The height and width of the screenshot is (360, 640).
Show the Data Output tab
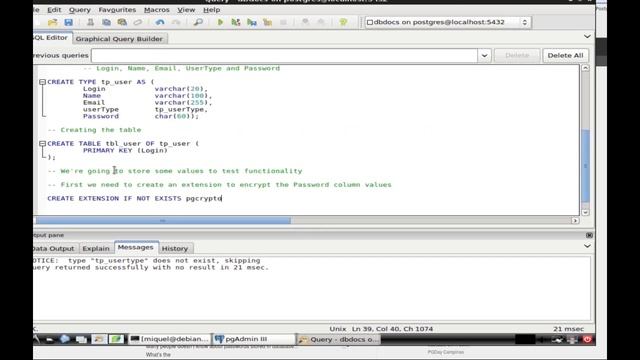(55, 248)
